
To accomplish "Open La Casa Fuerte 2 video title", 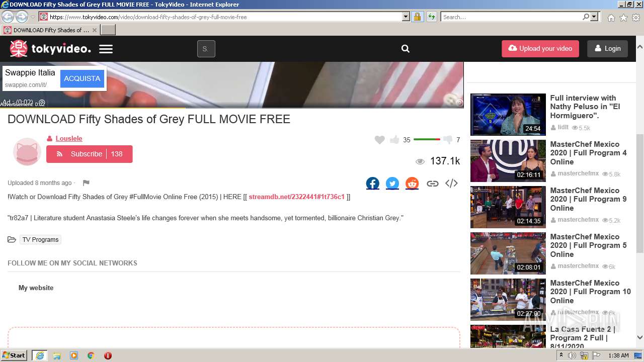I will pos(583,337).
